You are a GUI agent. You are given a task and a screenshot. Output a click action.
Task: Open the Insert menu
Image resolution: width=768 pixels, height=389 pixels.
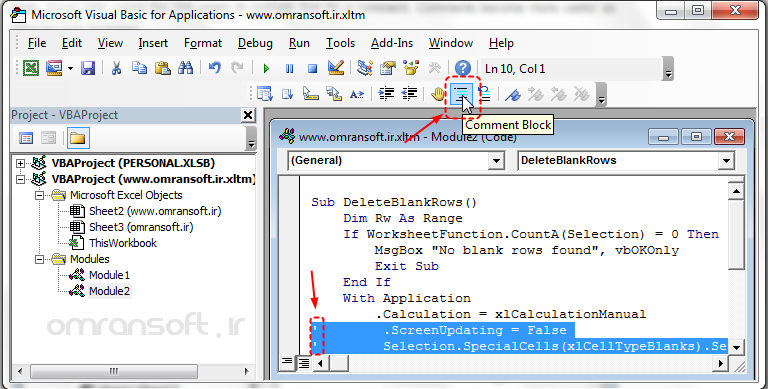click(x=153, y=43)
